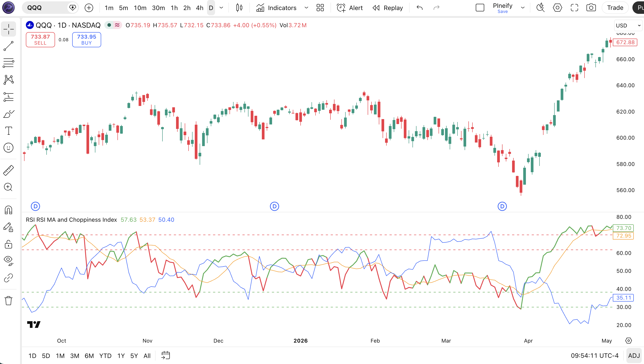The width and height of the screenshot is (644, 364).
Task: Toggle lock all drawings
Action: (8, 244)
